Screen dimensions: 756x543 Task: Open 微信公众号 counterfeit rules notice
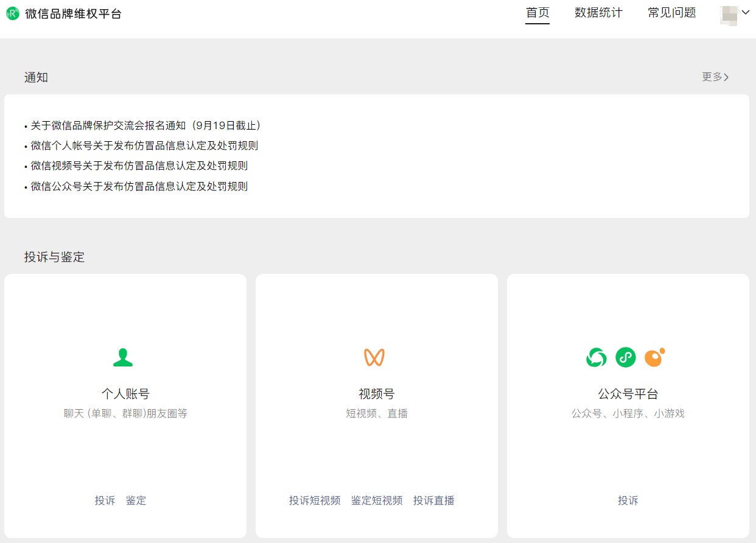139,186
